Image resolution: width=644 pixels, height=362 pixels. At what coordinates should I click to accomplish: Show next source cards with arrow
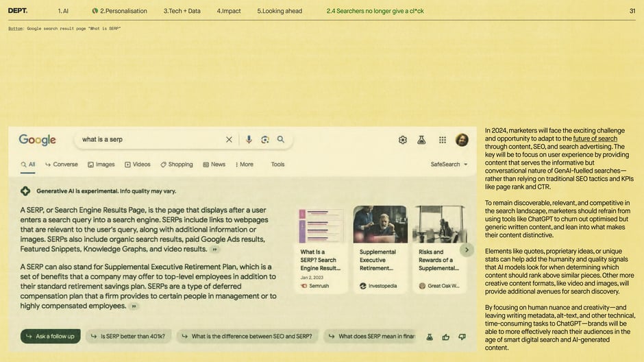click(x=467, y=250)
